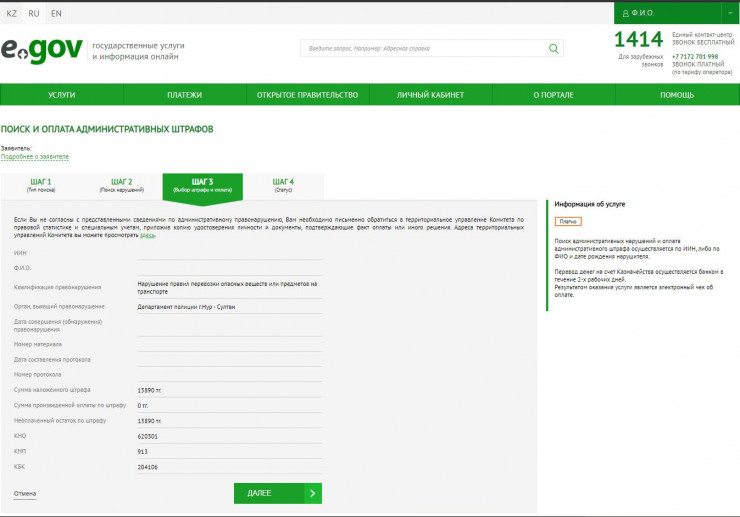The image size is (740, 517).
Task: Click the Платно badge
Action: coord(567,221)
